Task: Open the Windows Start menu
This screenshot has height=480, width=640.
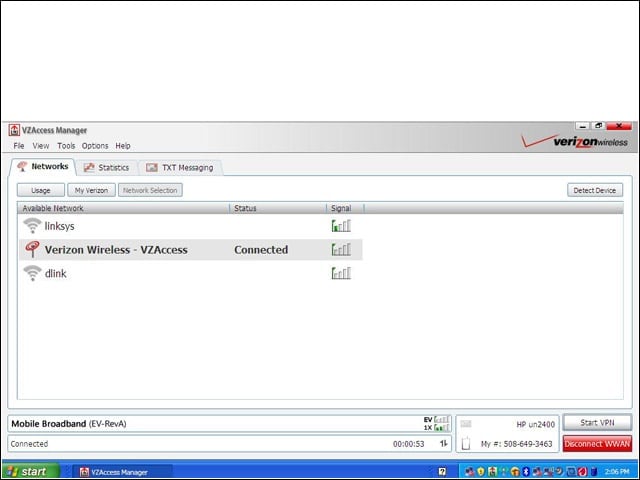Action: [31, 471]
